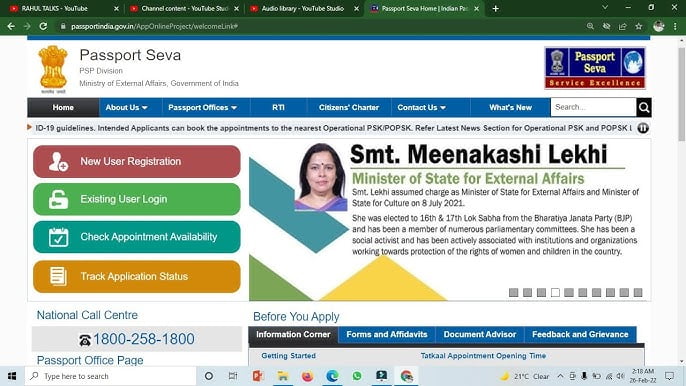Click the New User Registration button
Screen dimensions: 686x386
pyautogui.click(x=136, y=161)
